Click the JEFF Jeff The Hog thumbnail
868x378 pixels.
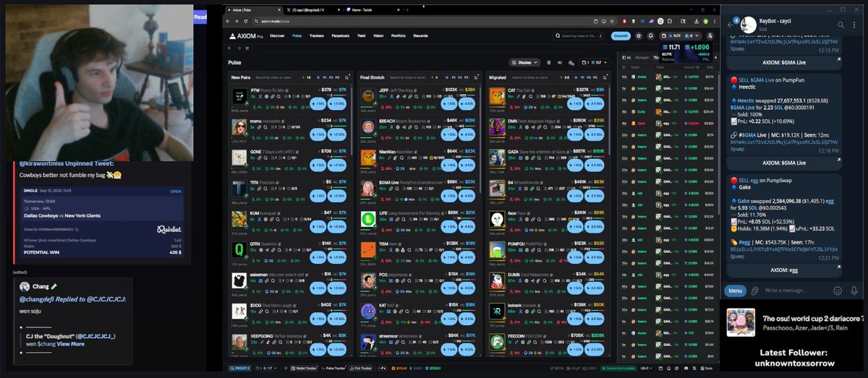click(x=367, y=96)
